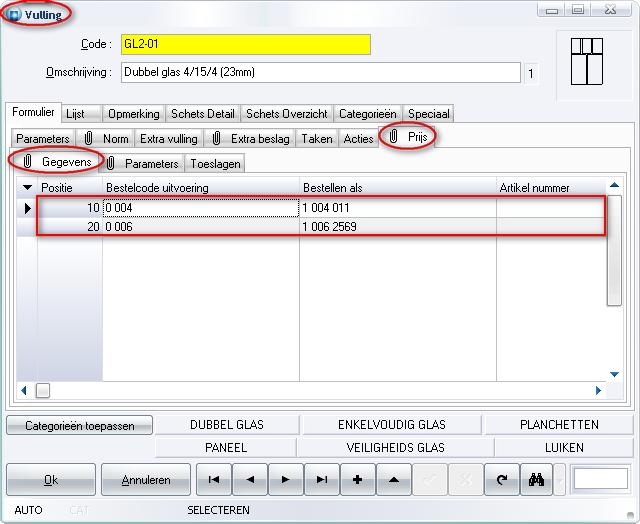Select cell with bestelcode 0 004

click(x=201, y=208)
